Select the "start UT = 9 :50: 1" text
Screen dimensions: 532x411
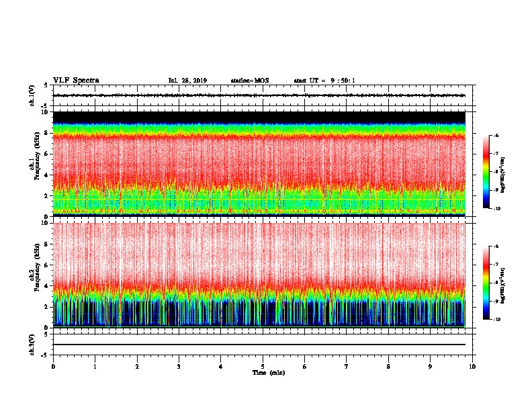[324, 81]
